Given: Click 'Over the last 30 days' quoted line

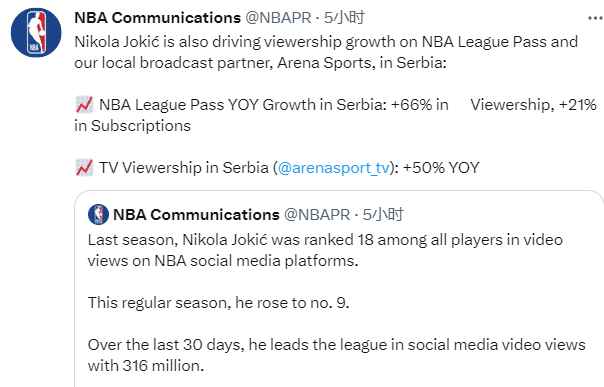Looking at the screenshot, I should [336, 345].
